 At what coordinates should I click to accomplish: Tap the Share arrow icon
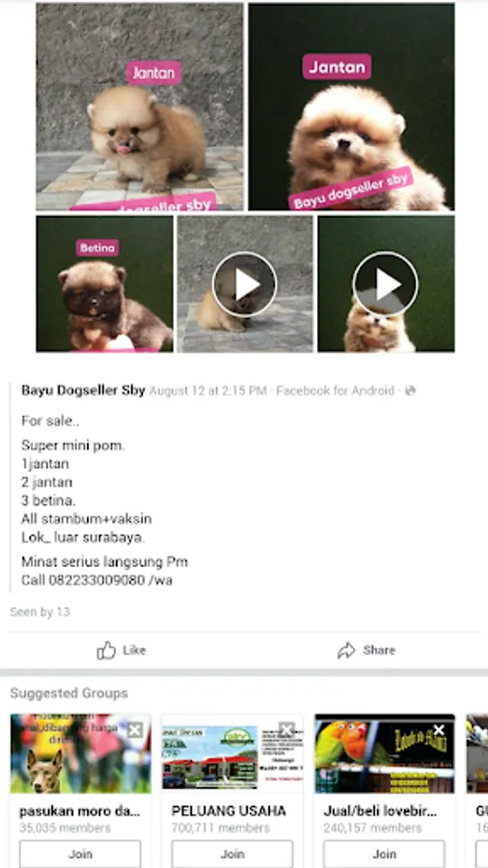point(346,650)
